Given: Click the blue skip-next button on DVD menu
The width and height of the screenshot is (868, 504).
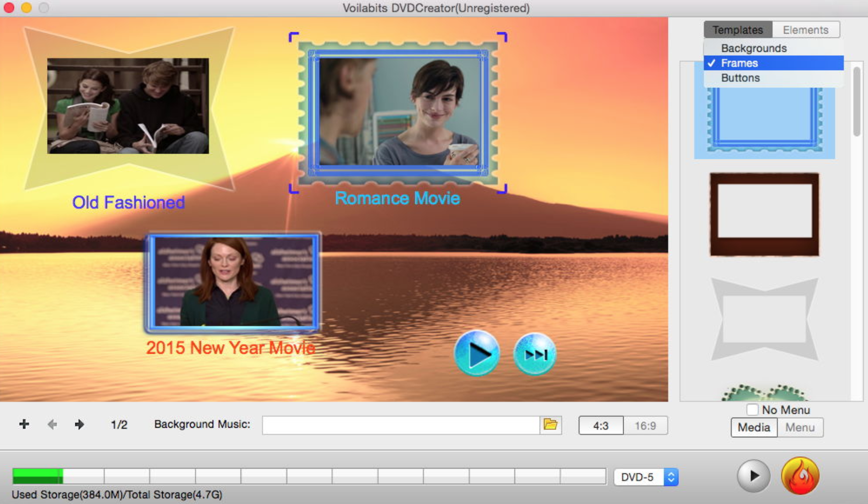Looking at the screenshot, I should click(535, 355).
